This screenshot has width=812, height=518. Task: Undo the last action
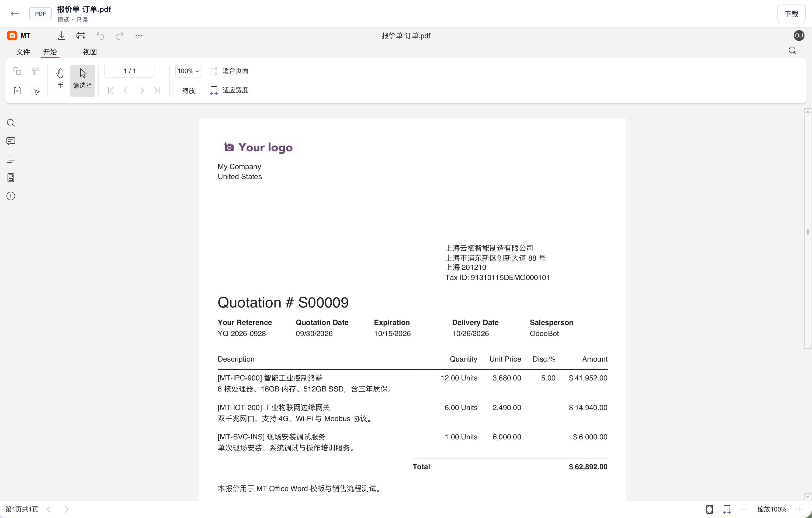pyautogui.click(x=100, y=35)
